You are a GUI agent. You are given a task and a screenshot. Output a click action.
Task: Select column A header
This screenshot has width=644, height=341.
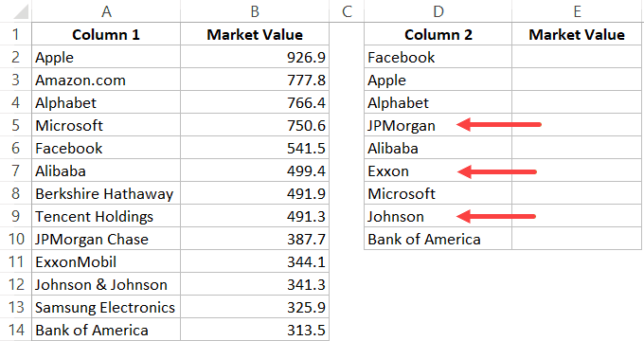pos(106,11)
